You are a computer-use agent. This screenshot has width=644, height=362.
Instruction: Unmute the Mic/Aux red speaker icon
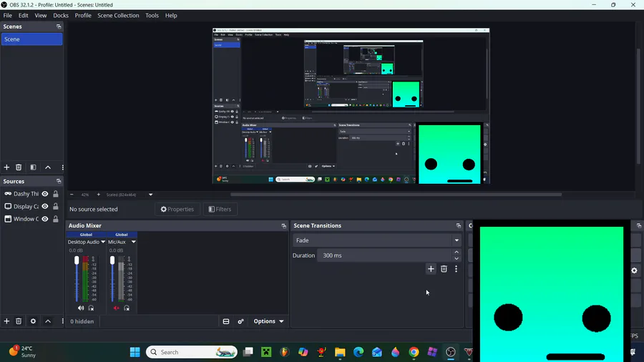pyautogui.click(x=117, y=308)
